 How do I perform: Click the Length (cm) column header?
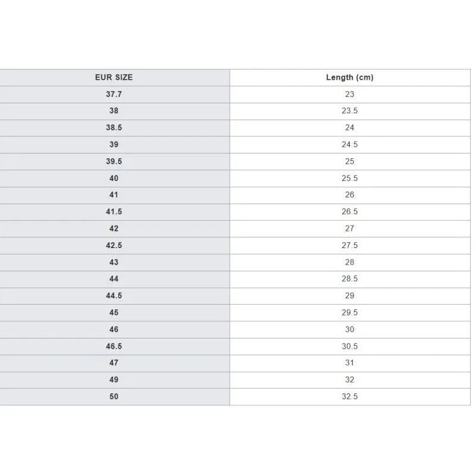(x=350, y=77)
